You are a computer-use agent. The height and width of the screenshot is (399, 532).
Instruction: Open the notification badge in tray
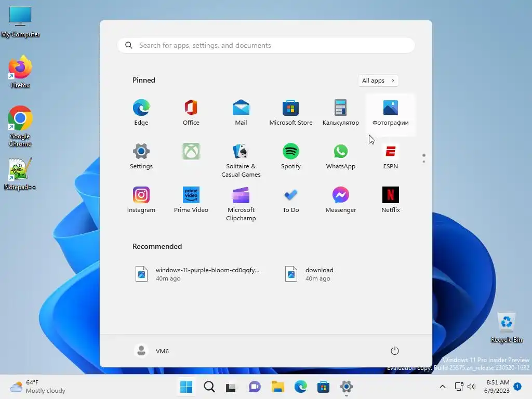coord(517,387)
